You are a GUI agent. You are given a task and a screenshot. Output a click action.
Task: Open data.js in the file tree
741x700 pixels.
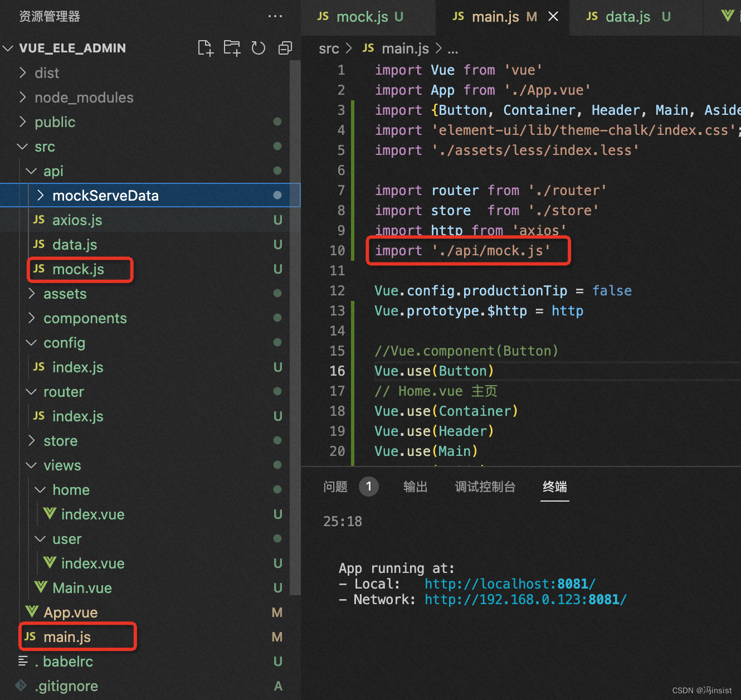pyautogui.click(x=150, y=245)
